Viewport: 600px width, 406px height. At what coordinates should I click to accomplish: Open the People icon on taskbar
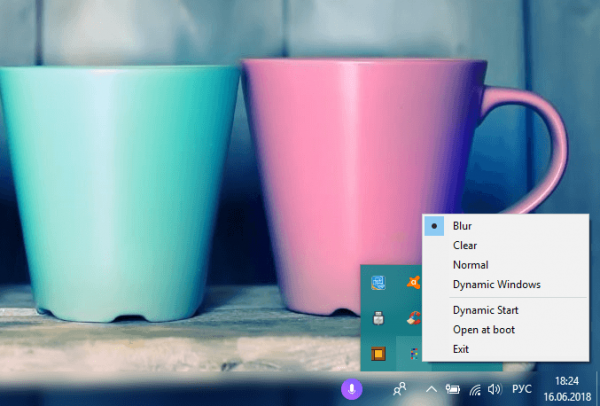click(399, 389)
